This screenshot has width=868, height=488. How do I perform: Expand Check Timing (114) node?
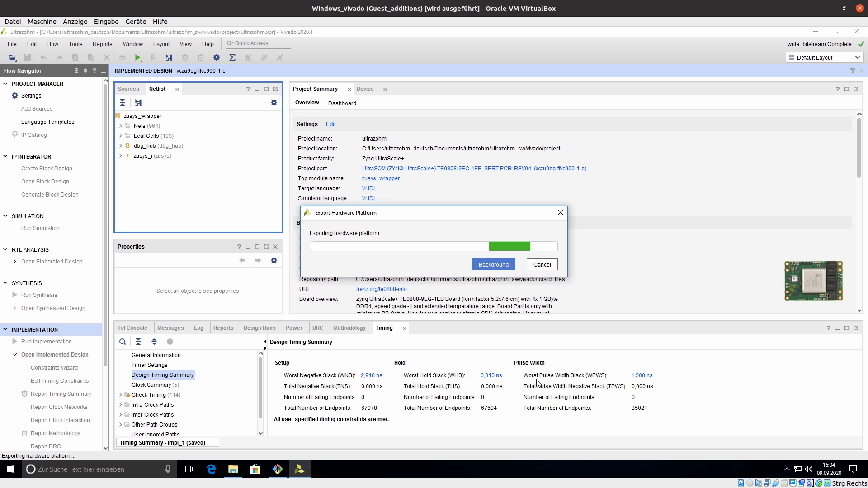click(121, 395)
